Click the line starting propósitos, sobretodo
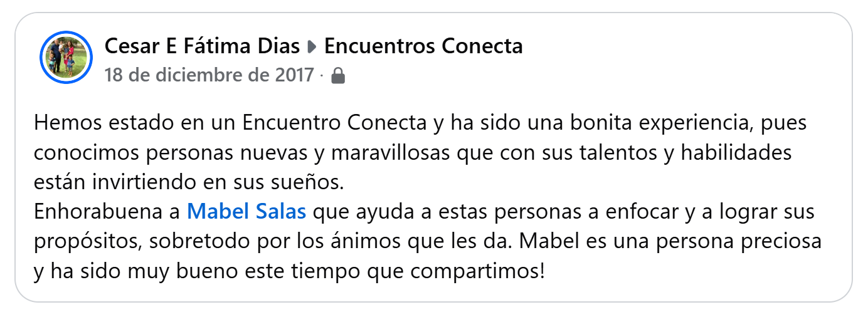This screenshot has height=312, width=868. (x=428, y=242)
